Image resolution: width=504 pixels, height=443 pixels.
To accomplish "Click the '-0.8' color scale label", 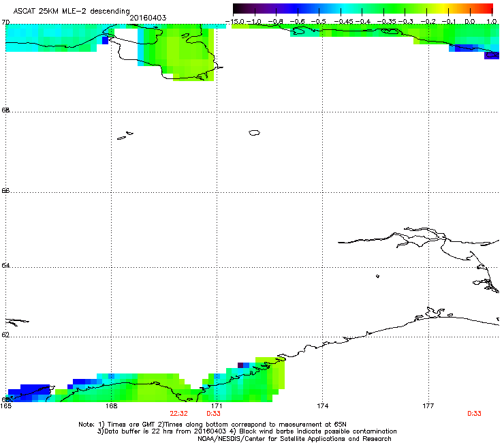I will (276, 22).
